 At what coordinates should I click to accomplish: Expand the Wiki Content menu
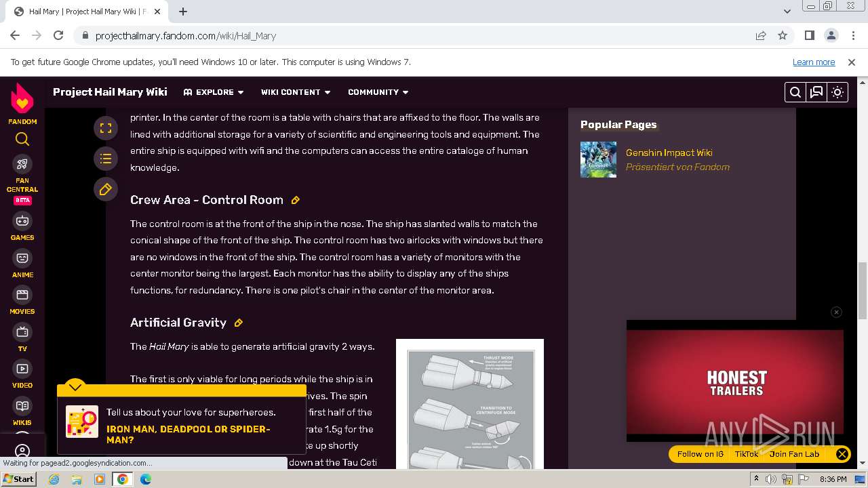pyautogui.click(x=296, y=92)
